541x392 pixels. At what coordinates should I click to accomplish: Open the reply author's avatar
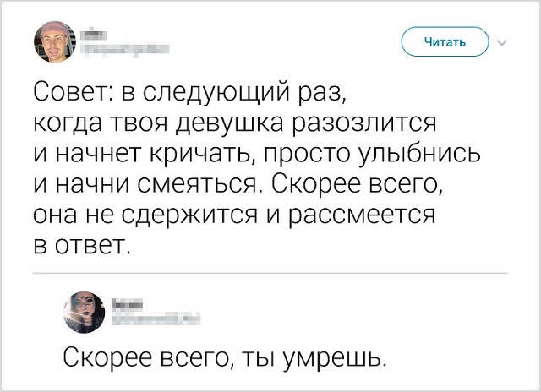(x=85, y=311)
